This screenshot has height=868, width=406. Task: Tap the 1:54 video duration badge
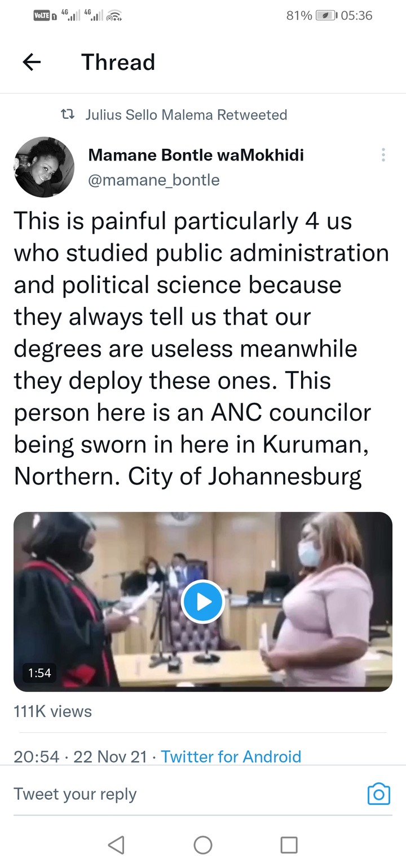(x=39, y=673)
